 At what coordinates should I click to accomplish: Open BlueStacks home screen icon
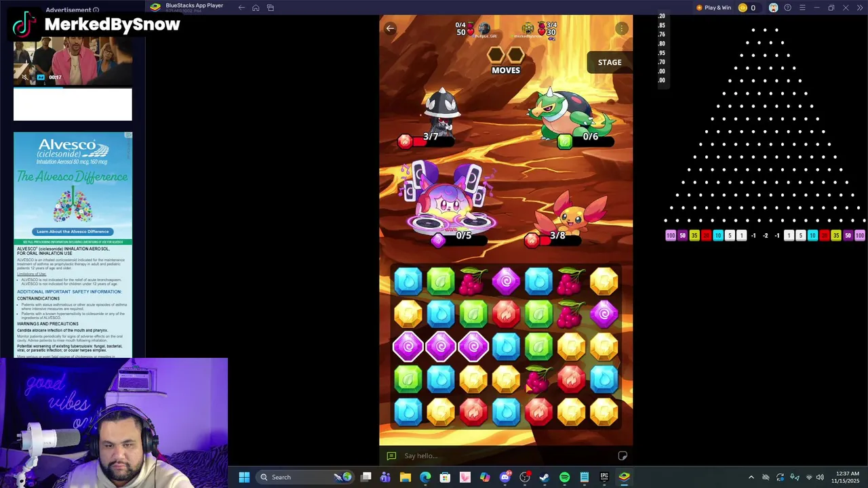[x=256, y=7]
